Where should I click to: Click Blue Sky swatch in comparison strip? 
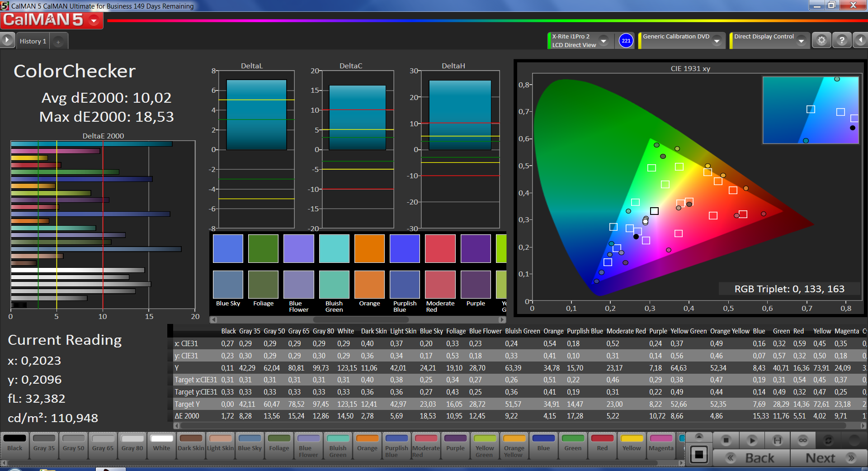click(228, 266)
